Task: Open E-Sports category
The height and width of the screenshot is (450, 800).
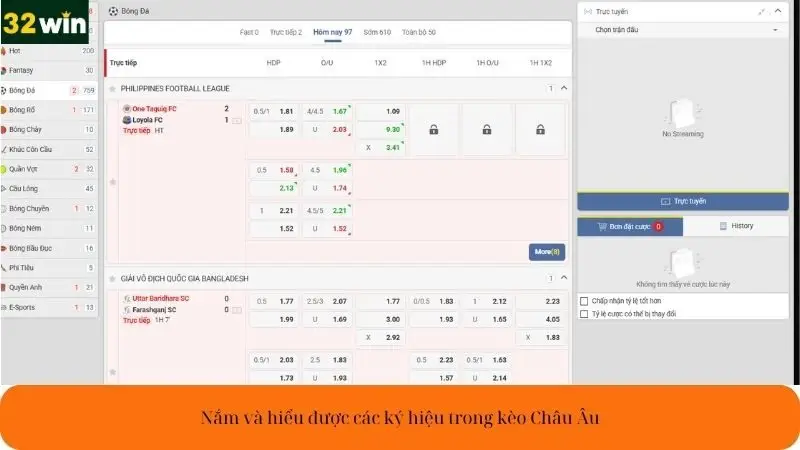Action: tap(48, 307)
